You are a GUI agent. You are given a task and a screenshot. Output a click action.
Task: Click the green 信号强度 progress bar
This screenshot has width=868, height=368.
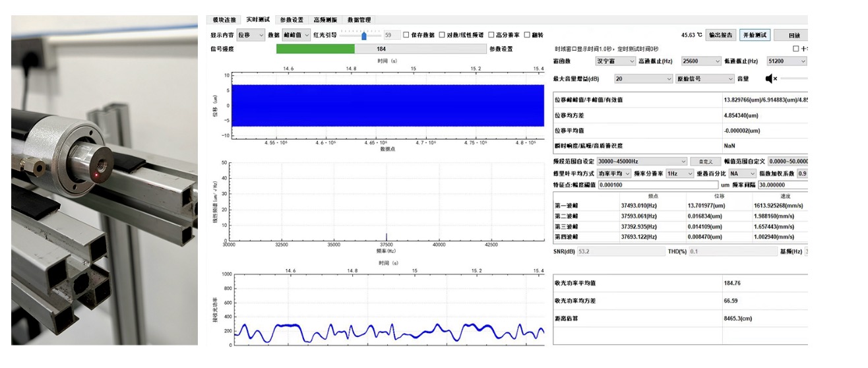coord(381,49)
